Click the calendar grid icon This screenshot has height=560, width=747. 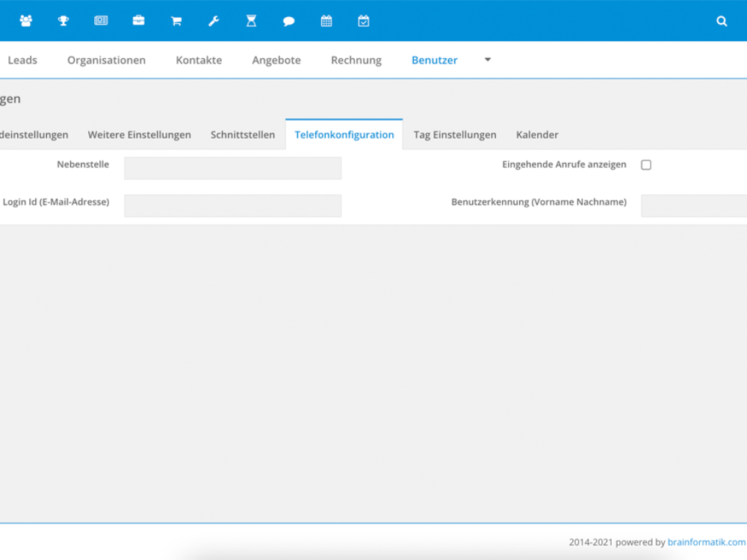[x=326, y=21]
